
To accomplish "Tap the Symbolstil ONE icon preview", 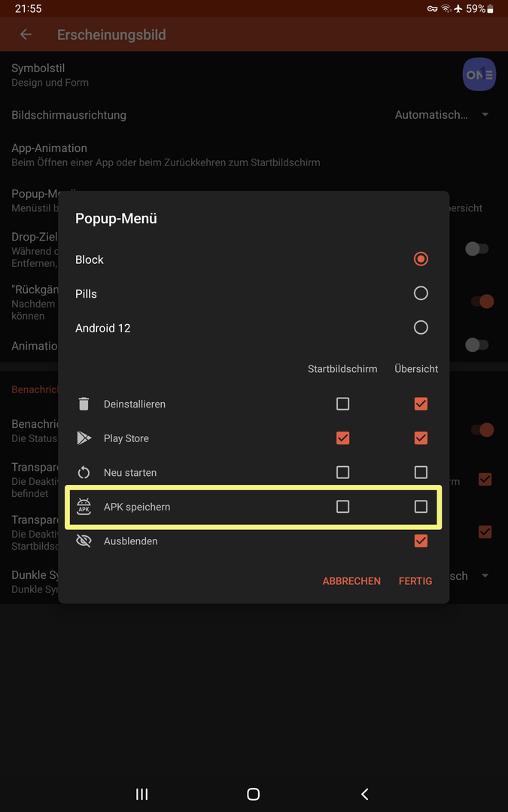I will point(479,74).
